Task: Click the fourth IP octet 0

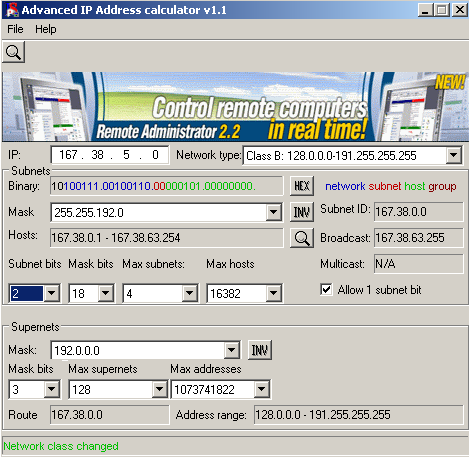Action: 155,155
